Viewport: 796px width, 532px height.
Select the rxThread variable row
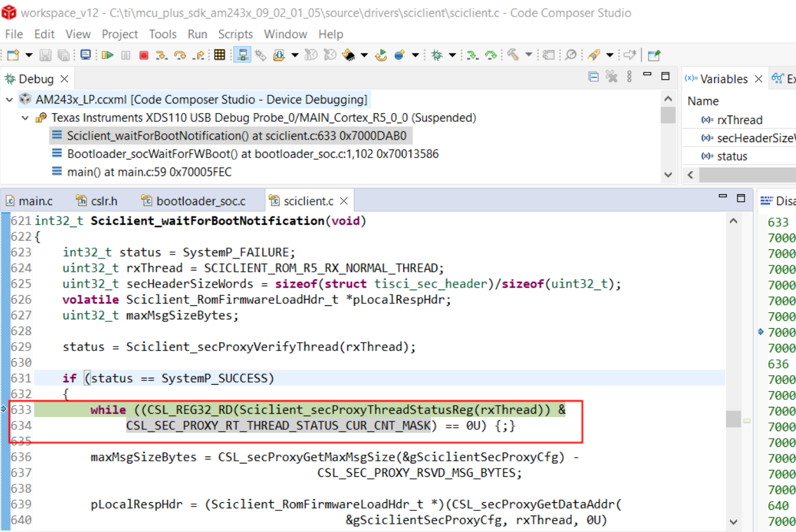click(739, 120)
